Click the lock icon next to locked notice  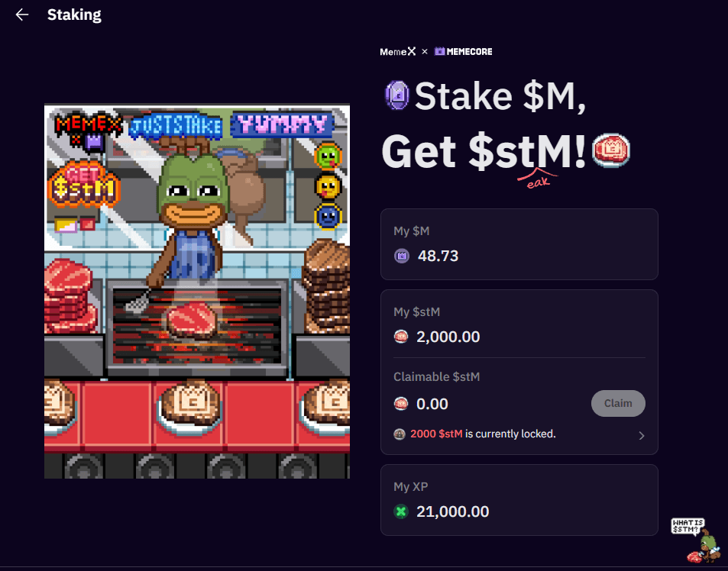400,434
